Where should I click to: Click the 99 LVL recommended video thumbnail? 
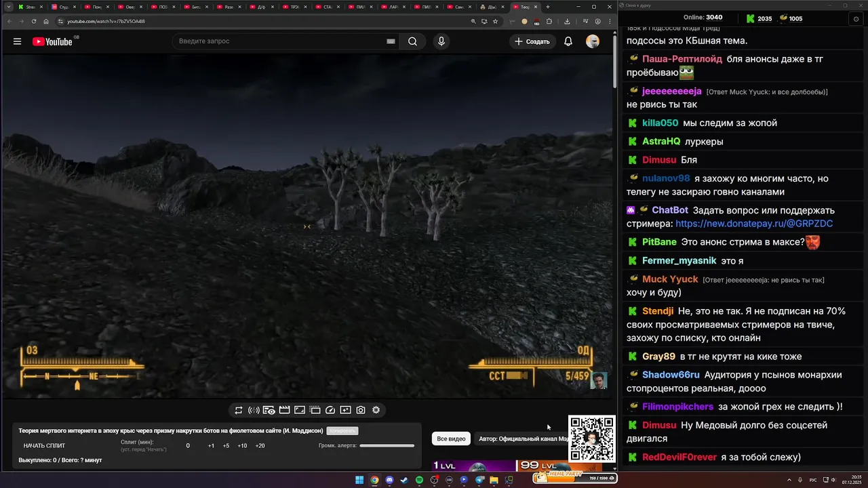click(x=559, y=466)
